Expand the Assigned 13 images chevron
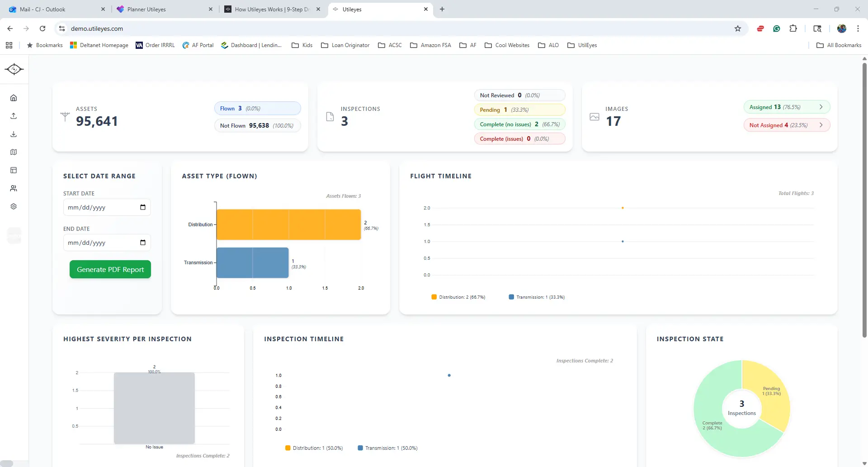This screenshot has height=467, width=868. click(821, 107)
